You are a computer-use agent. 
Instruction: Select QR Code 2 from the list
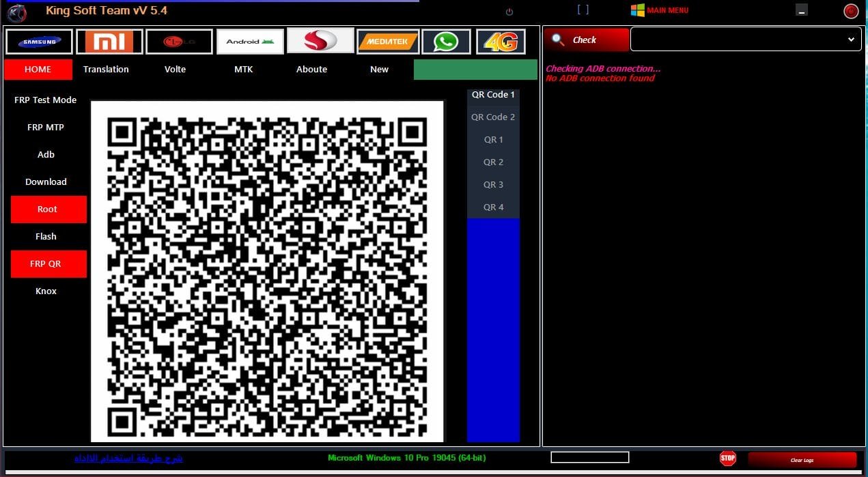click(493, 117)
